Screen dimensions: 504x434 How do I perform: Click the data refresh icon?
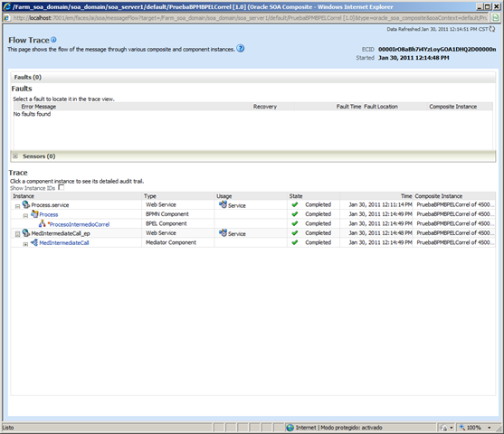coord(492,29)
